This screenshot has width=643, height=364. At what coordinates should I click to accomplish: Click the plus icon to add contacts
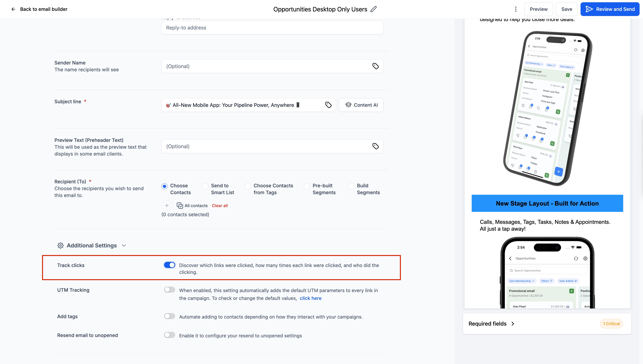(x=167, y=206)
